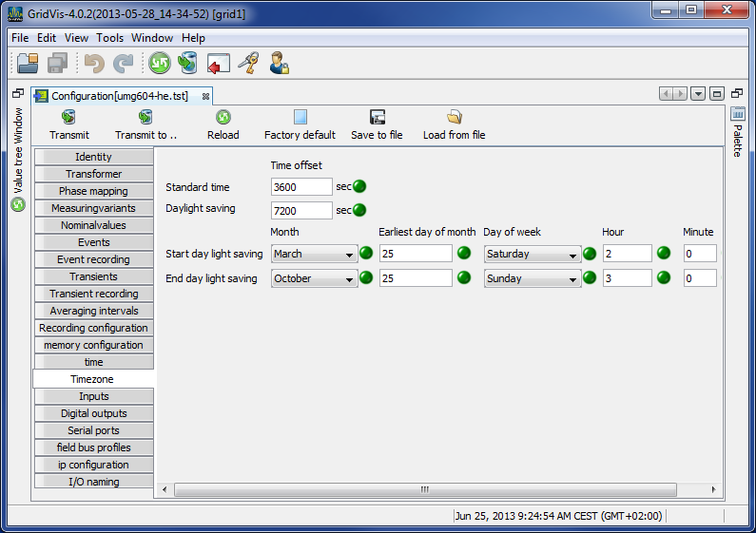The image size is (756, 533).
Task: Save configuration to file
Action: 377,124
